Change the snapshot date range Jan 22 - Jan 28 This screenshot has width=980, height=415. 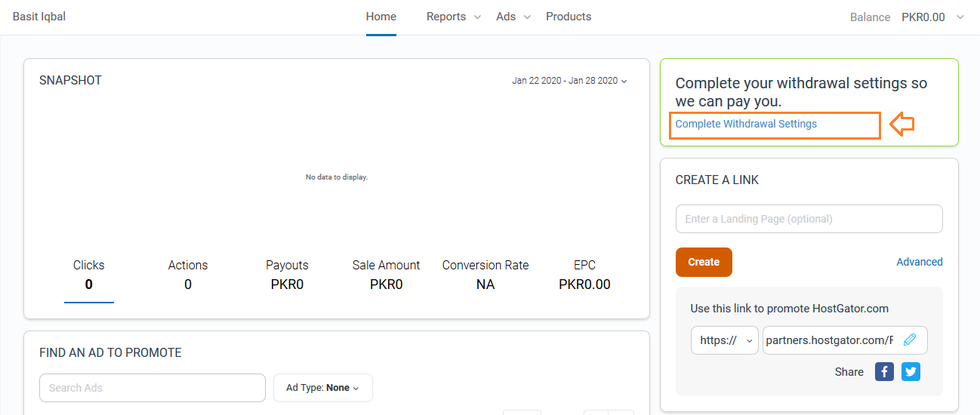pyautogui.click(x=569, y=81)
